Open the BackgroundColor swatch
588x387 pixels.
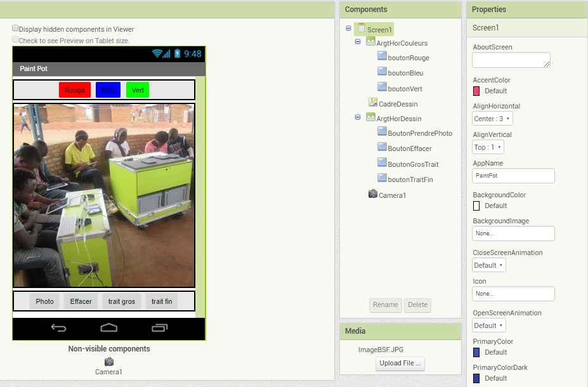tap(476, 206)
